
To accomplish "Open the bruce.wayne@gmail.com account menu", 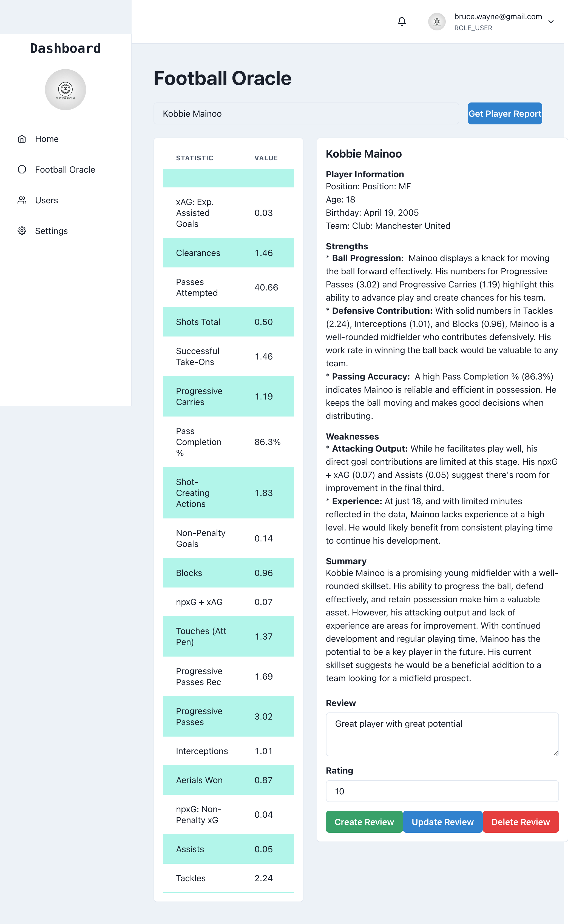I will [x=498, y=16].
